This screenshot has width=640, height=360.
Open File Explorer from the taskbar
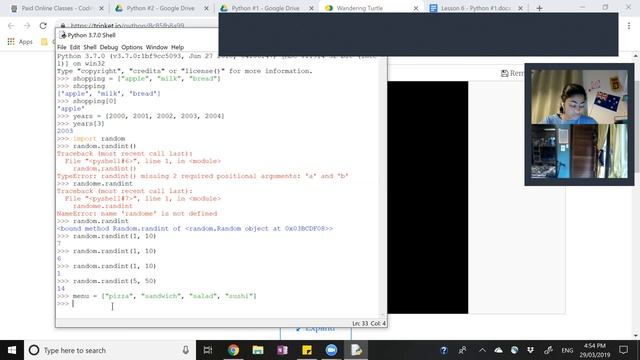[258, 350]
